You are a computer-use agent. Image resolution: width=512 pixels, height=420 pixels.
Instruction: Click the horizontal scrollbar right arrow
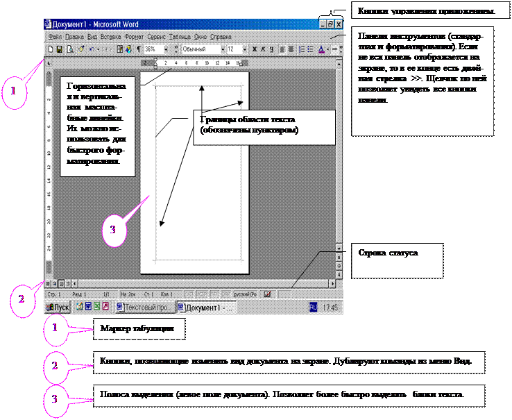332,284
